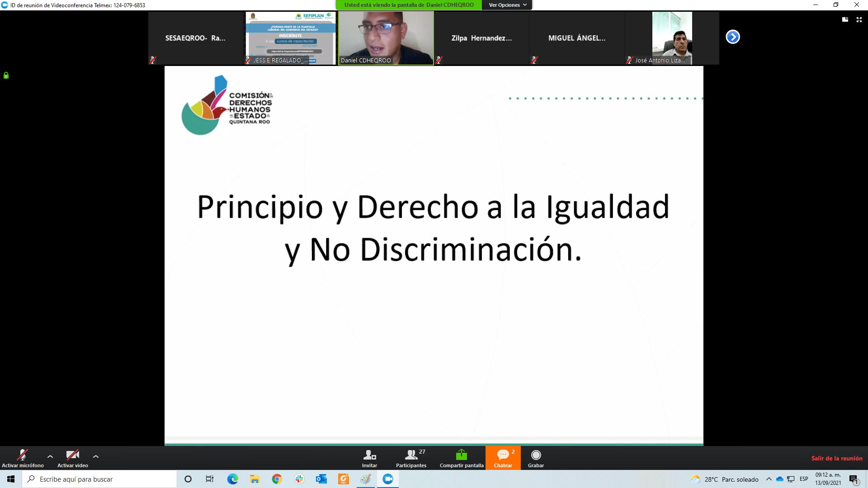
Task: Open Paint app in taskbar
Action: pos(366,479)
